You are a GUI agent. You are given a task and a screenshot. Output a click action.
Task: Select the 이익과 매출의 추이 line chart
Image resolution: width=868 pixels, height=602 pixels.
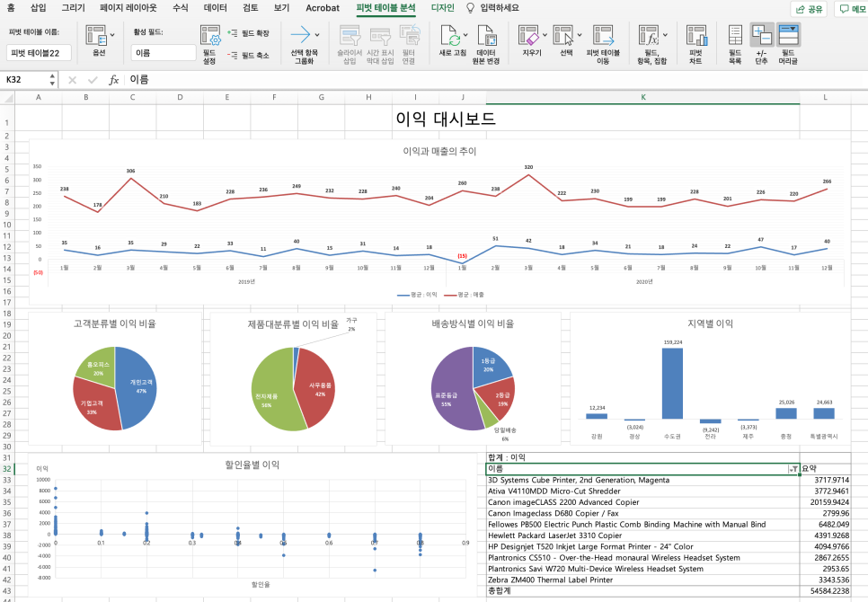tap(439, 222)
